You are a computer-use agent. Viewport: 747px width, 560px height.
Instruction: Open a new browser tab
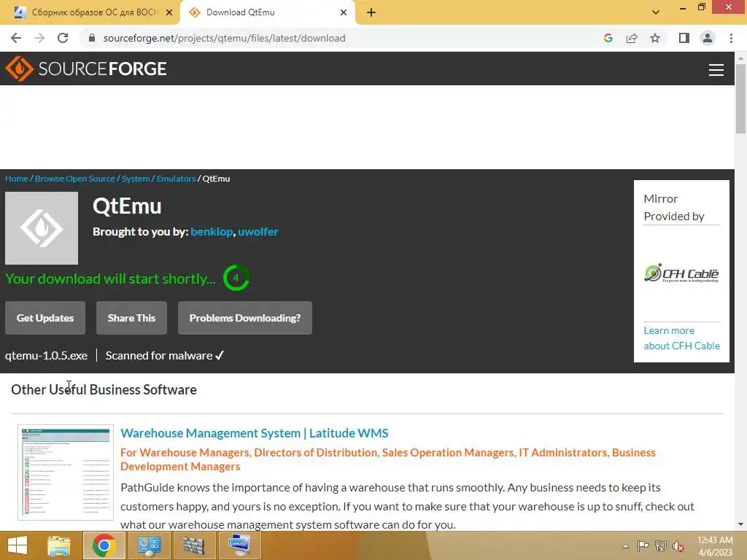(371, 12)
